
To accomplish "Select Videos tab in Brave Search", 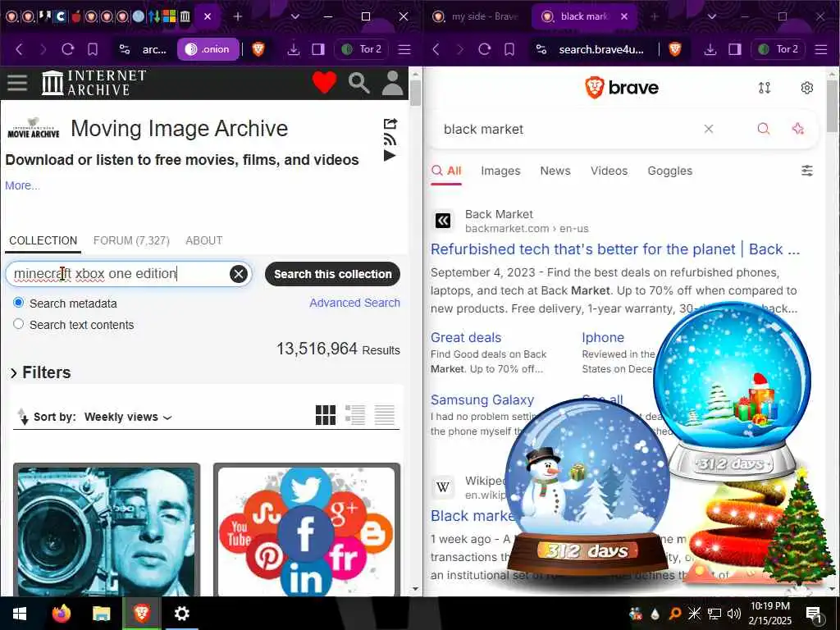I will 609,171.
